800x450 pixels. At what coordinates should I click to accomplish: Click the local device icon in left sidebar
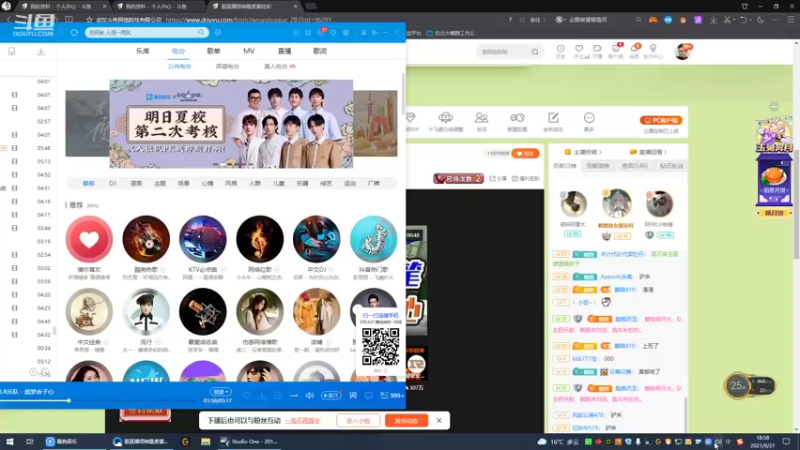[12, 52]
